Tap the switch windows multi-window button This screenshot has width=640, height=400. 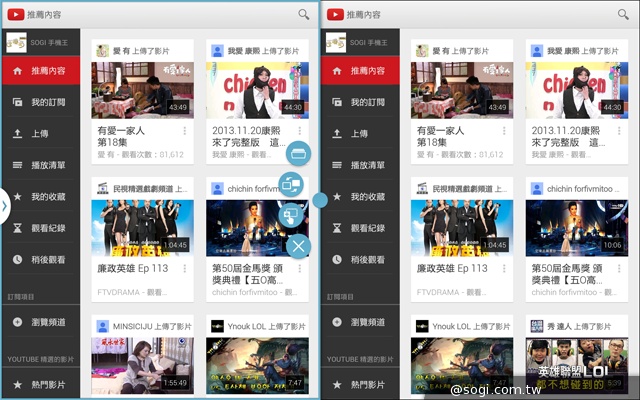[x=291, y=183]
